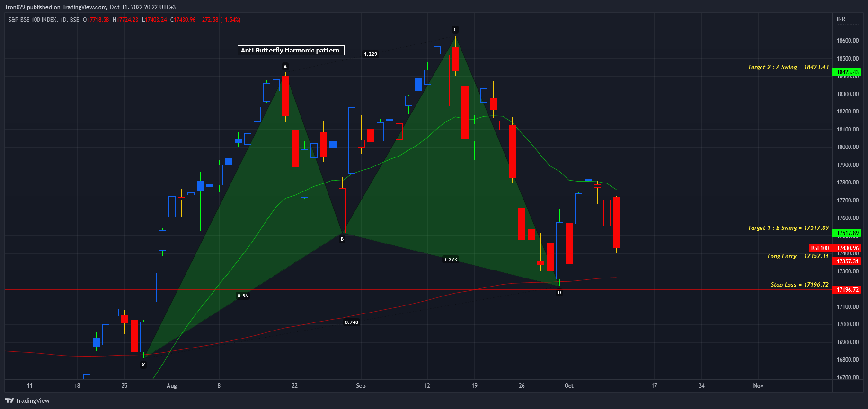Click the 17430.96 last price label

point(847,248)
